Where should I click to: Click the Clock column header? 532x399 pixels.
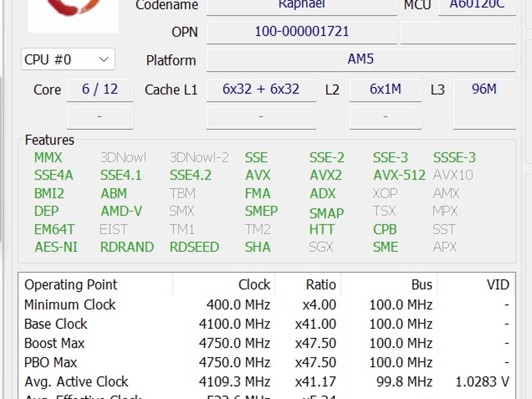[x=223, y=284]
